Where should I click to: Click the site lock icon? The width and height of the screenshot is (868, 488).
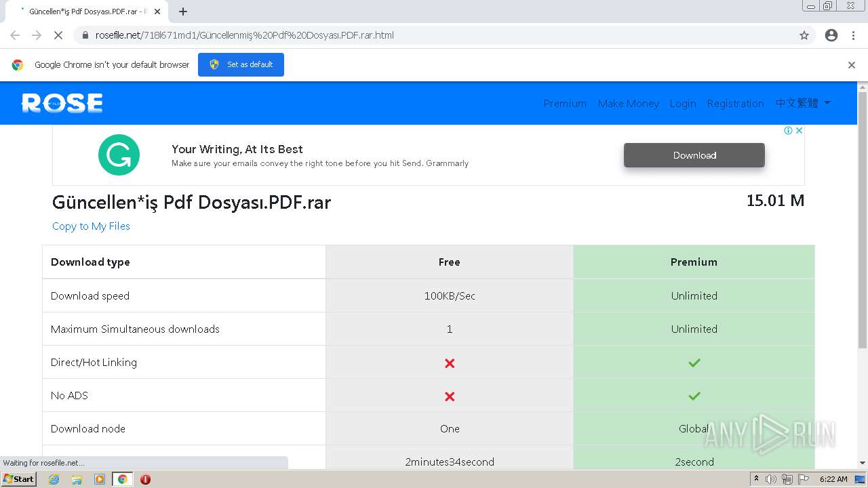coord(85,35)
